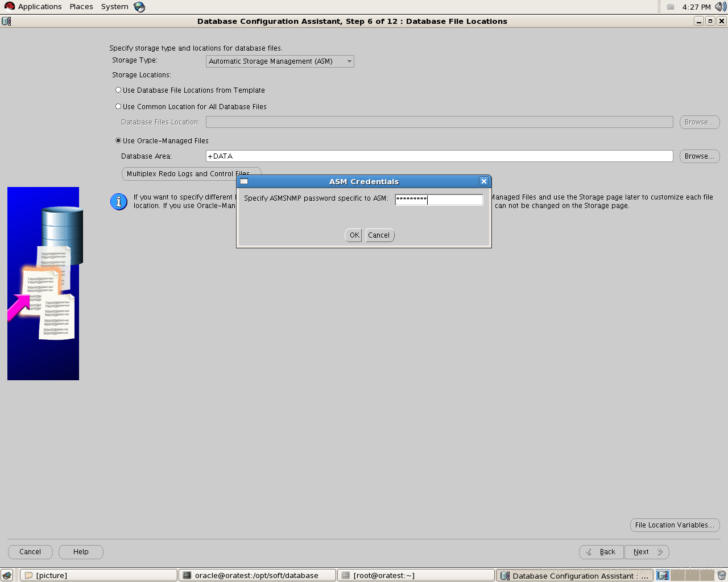This screenshot has height=582, width=728.
Task: Click the ASMSNMP password field
Action: (439, 199)
